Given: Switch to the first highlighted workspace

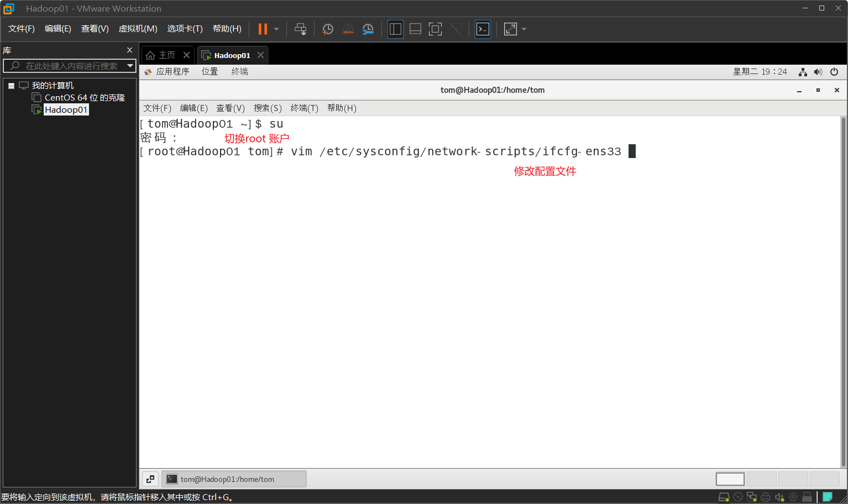Looking at the screenshot, I should [x=730, y=479].
